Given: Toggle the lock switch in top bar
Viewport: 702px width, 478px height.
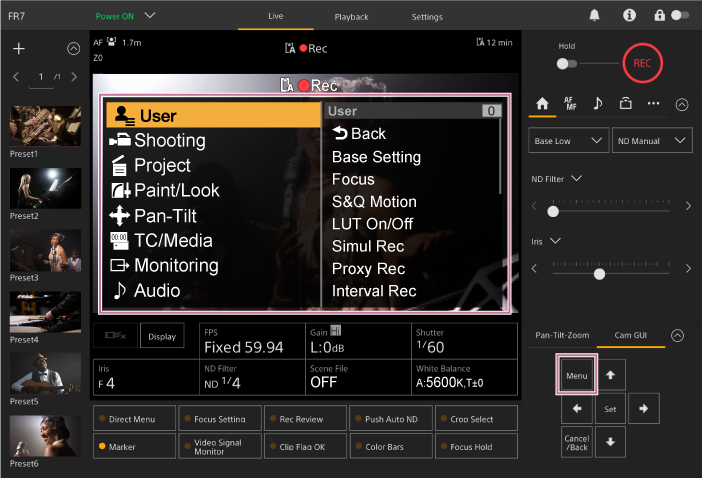Looking at the screenshot, I should [680, 16].
